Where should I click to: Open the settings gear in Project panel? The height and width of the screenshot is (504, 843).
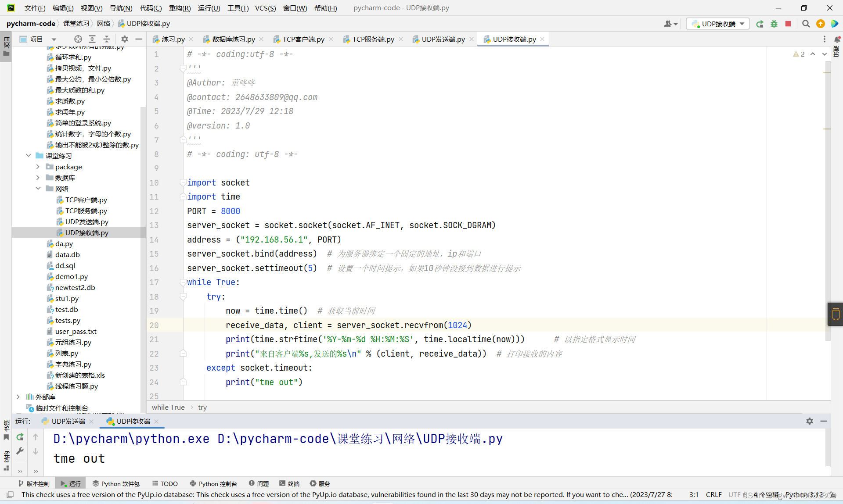pyautogui.click(x=125, y=39)
